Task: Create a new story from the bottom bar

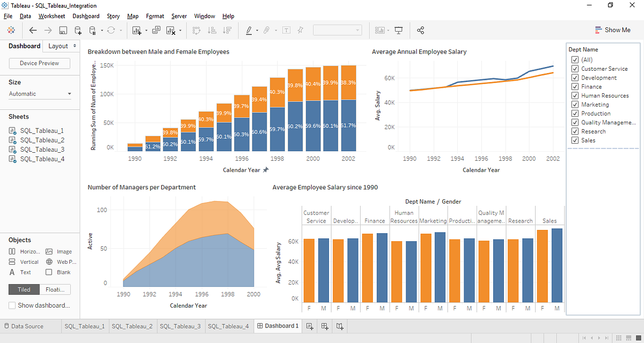Action: pos(339,326)
